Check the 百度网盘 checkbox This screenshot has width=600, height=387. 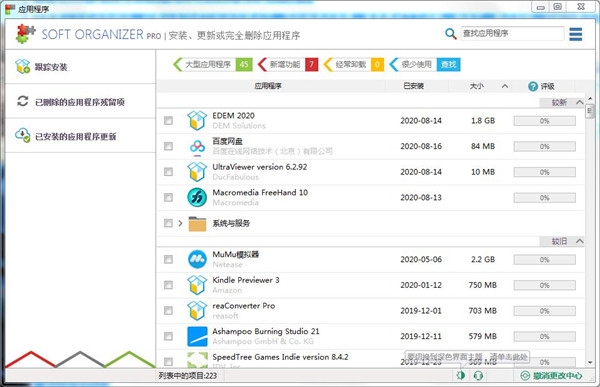pyautogui.click(x=168, y=146)
